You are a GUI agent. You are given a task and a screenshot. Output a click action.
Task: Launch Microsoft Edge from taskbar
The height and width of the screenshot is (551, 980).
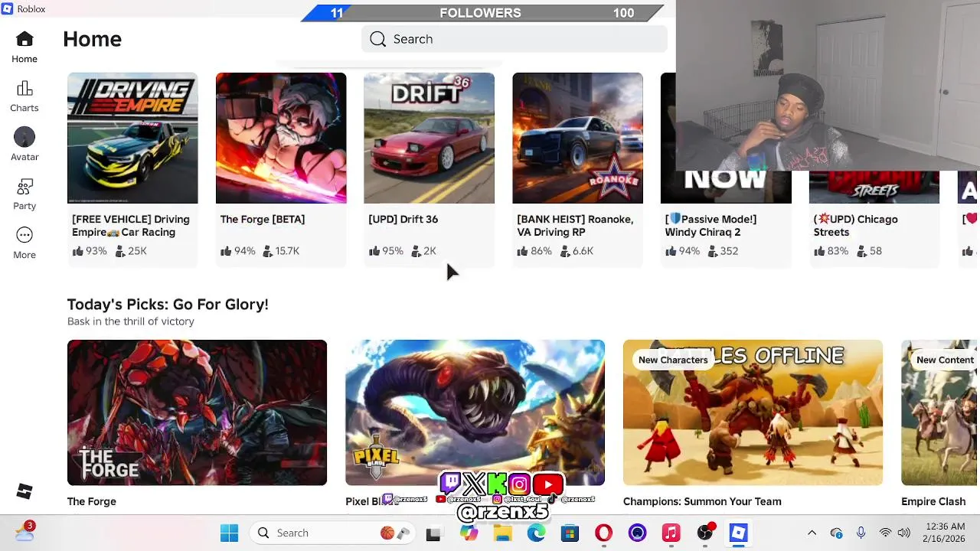point(536,533)
